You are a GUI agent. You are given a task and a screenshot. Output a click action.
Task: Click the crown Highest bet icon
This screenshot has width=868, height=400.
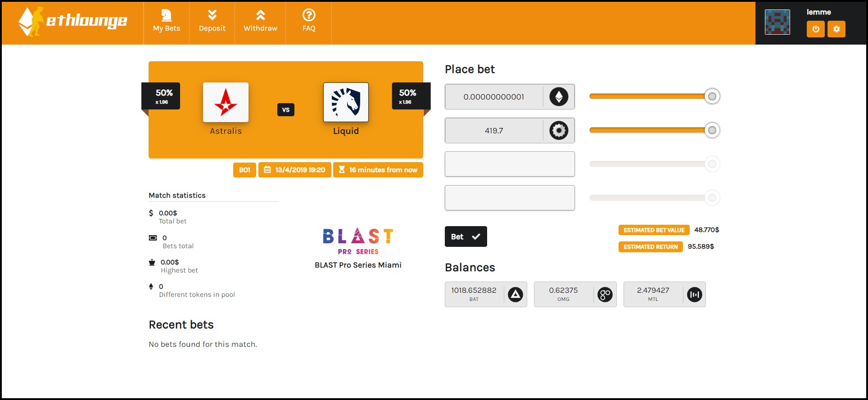click(152, 262)
